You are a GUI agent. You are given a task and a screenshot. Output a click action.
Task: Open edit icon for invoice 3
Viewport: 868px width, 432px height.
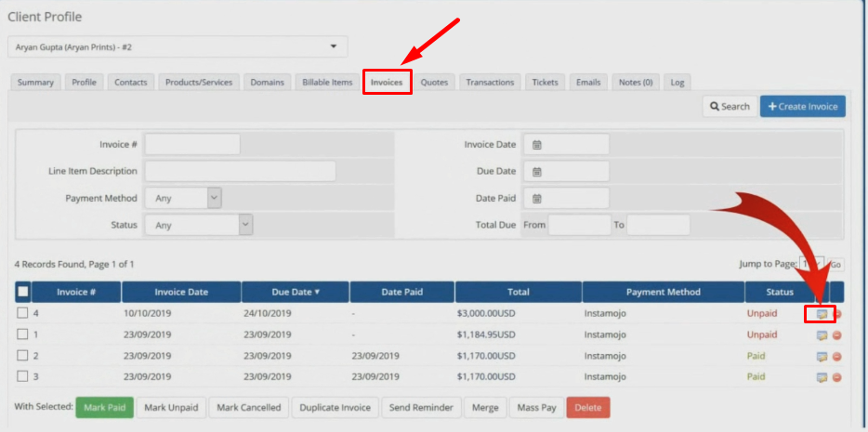click(x=822, y=377)
